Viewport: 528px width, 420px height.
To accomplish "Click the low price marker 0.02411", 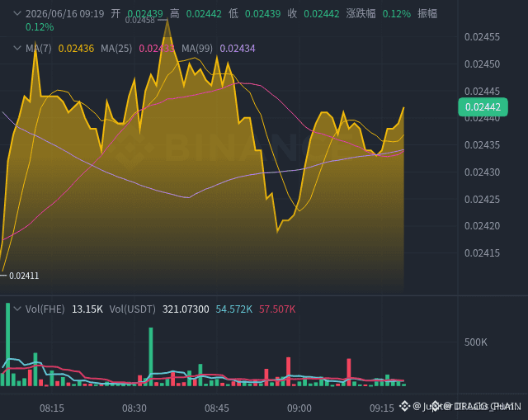I will point(24,276).
